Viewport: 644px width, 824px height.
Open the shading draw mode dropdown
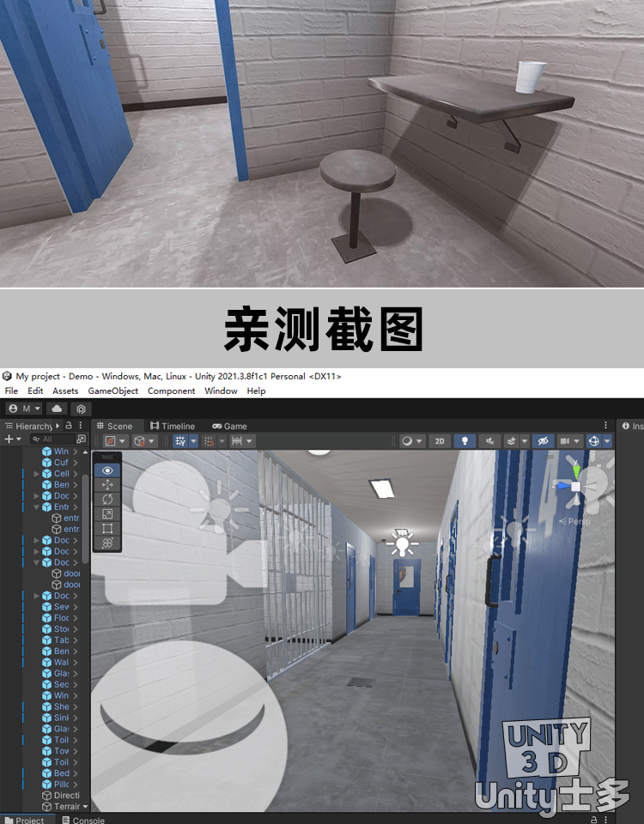point(412,441)
